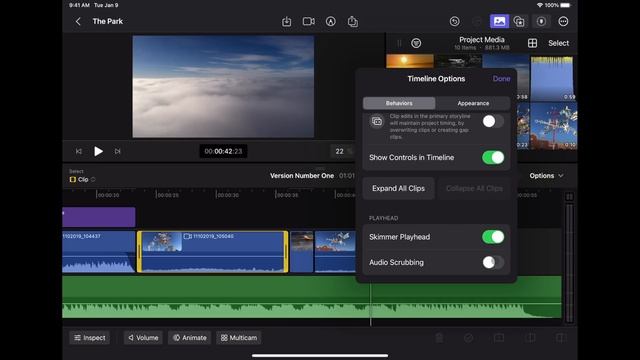Click the viewer clouds preview image
The image size is (640, 360).
tap(223, 87)
